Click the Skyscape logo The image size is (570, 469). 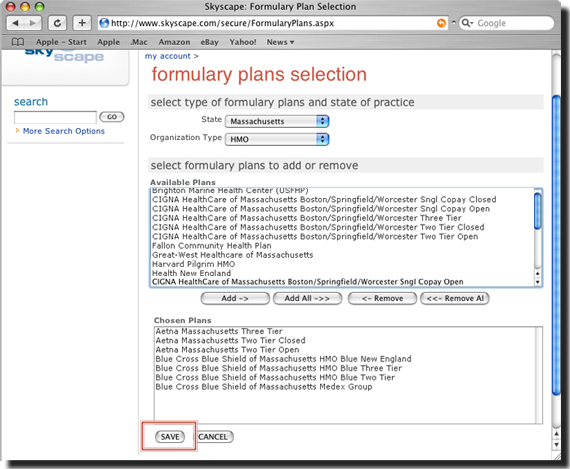point(64,55)
